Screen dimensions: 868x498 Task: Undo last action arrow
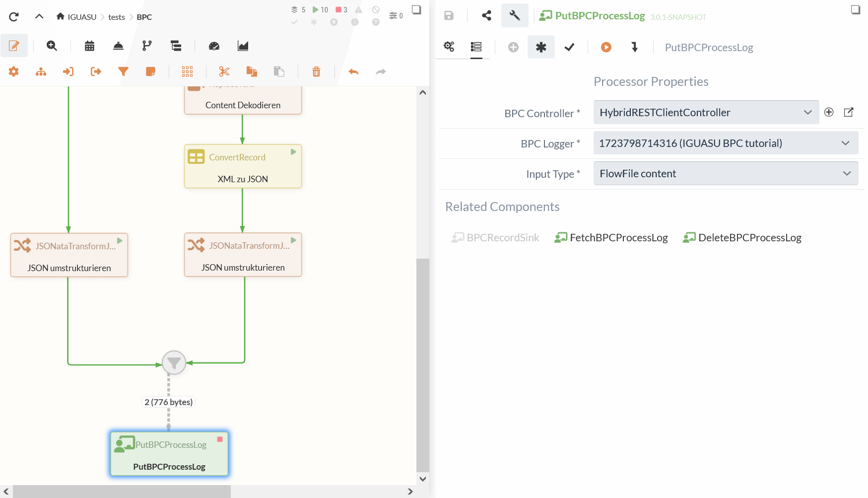coord(353,71)
